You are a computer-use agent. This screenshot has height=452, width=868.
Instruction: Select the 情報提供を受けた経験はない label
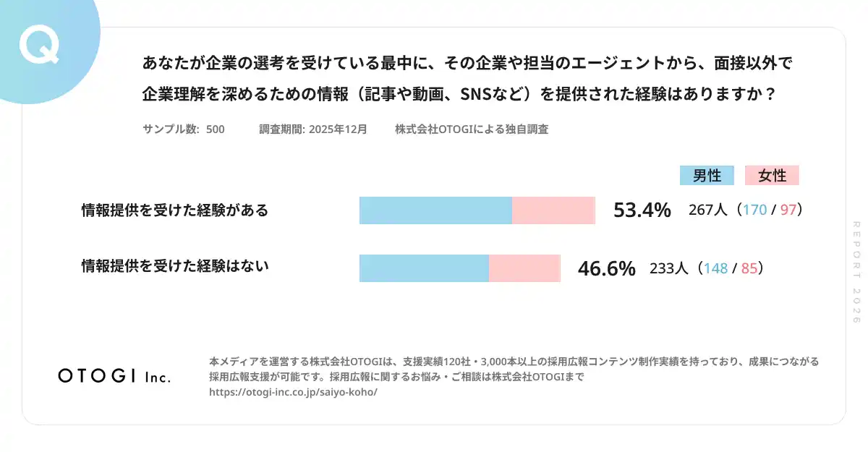click(x=175, y=266)
